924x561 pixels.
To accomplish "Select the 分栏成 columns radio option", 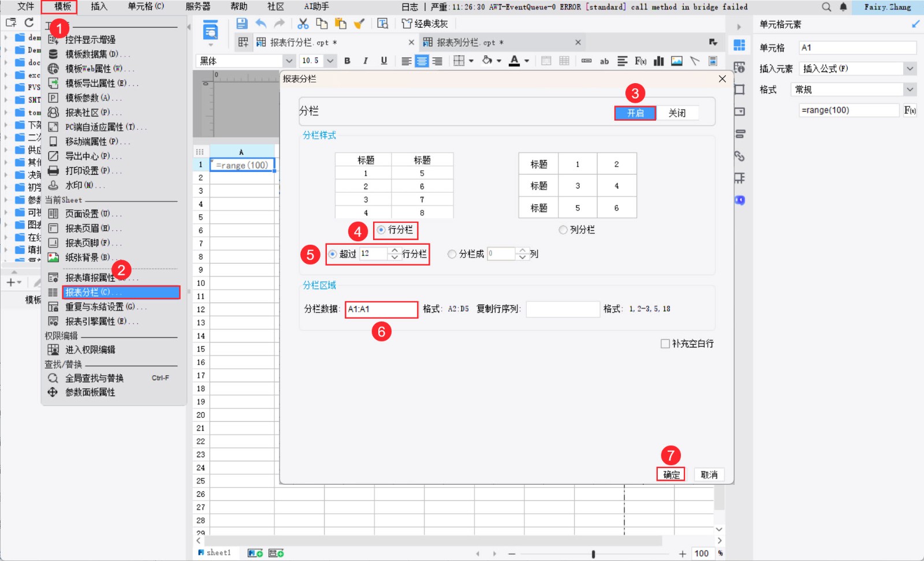I will 452,254.
